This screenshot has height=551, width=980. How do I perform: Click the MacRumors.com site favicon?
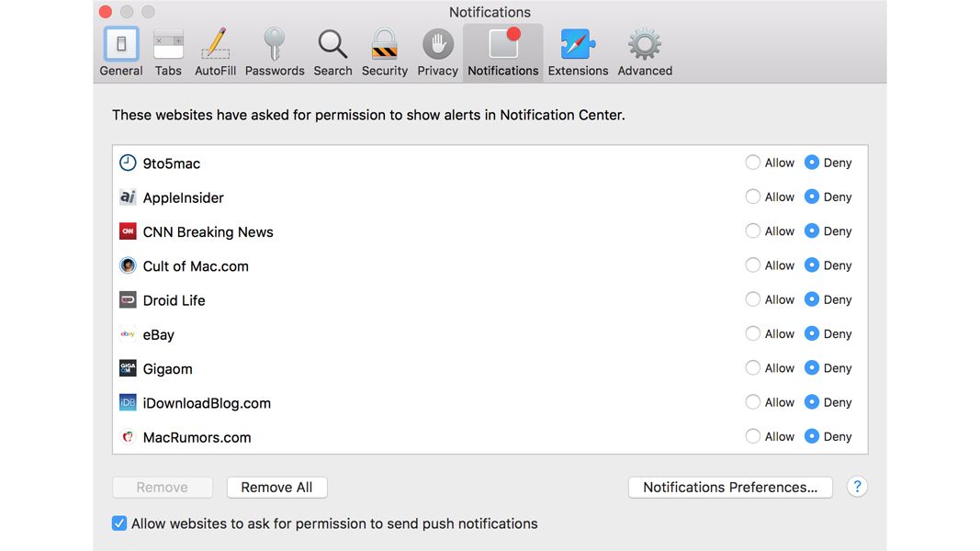point(128,437)
